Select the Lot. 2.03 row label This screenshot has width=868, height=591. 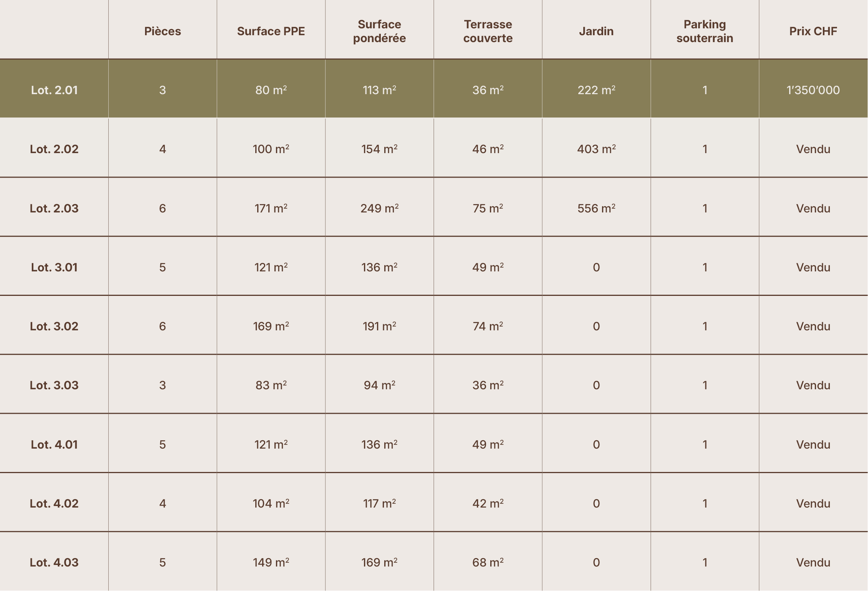[54, 208]
